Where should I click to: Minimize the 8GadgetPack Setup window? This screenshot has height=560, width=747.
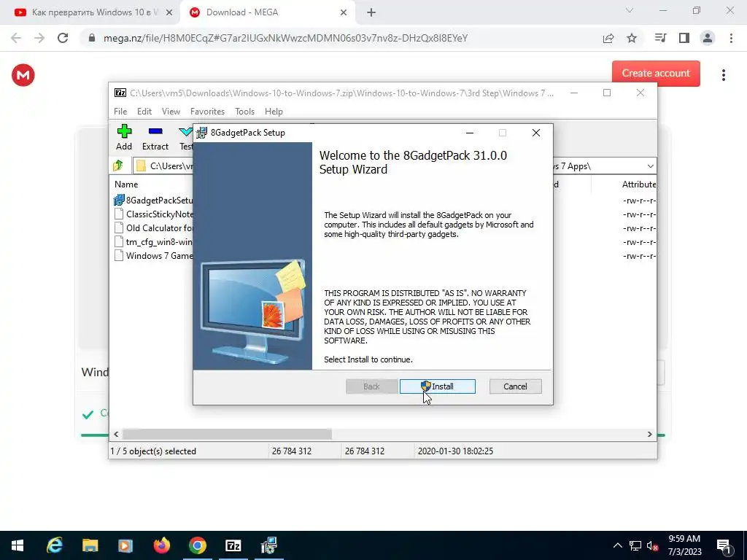(x=470, y=133)
